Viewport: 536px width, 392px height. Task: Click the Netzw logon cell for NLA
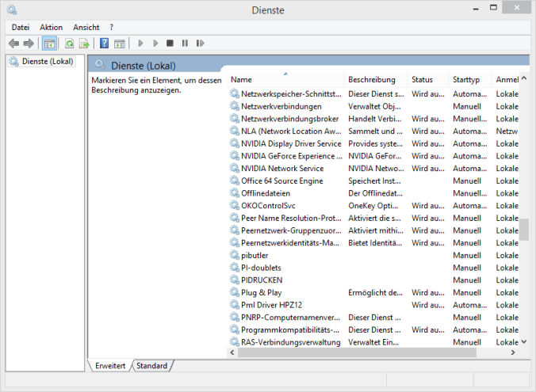(x=507, y=131)
